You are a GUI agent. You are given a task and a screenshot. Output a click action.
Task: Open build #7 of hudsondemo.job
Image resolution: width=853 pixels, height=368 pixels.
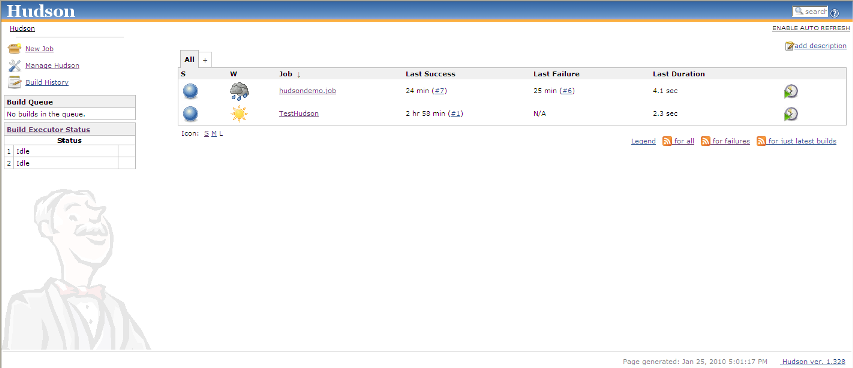tap(440, 91)
